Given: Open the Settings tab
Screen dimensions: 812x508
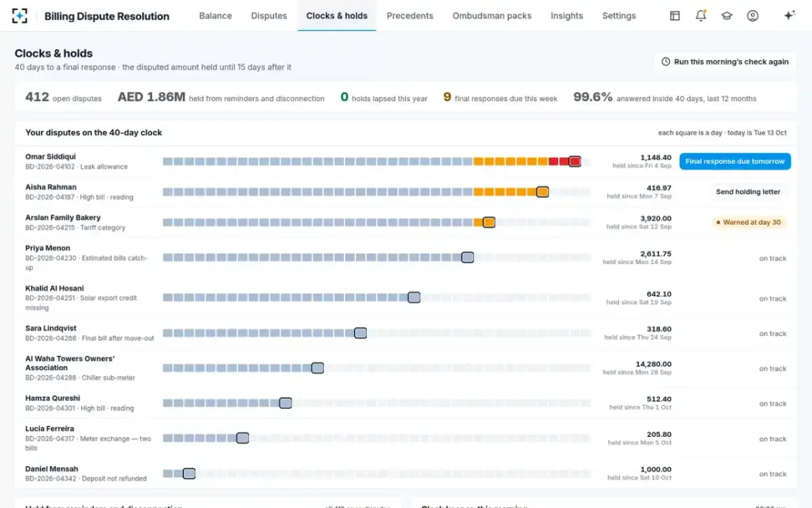Looking at the screenshot, I should coord(619,16).
